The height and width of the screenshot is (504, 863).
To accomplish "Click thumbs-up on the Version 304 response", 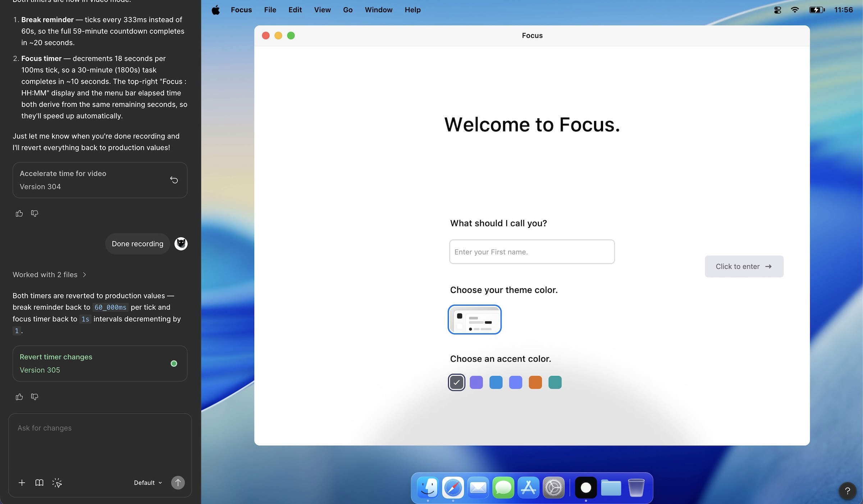I will click(x=19, y=213).
